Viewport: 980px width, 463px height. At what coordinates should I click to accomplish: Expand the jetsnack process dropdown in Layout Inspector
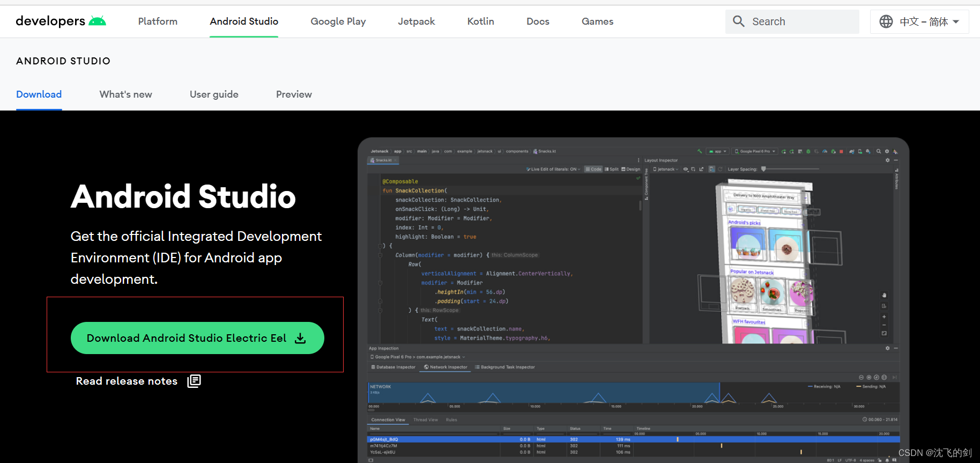tap(666, 169)
